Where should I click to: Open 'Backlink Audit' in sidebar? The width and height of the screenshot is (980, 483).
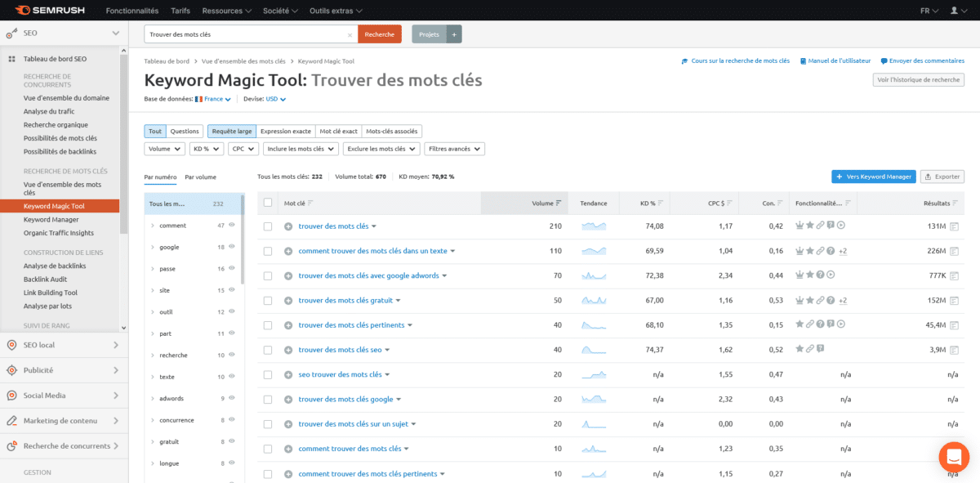pyautogui.click(x=46, y=279)
